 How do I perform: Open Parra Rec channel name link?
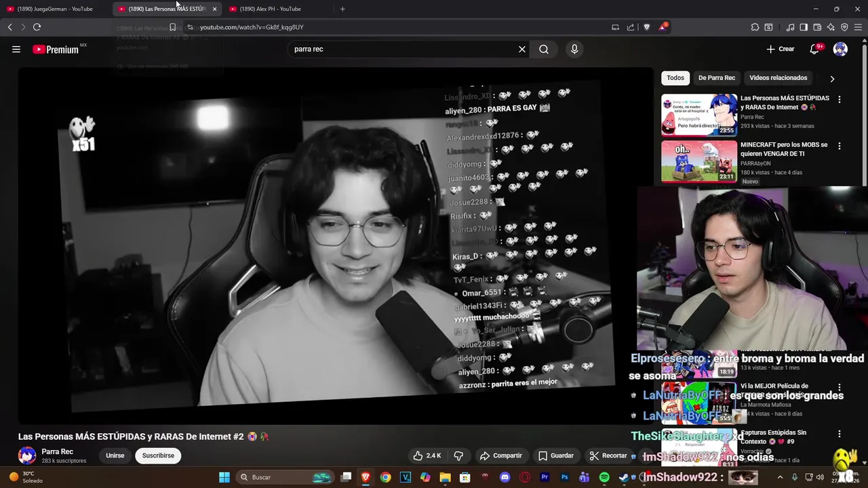(57, 451)
